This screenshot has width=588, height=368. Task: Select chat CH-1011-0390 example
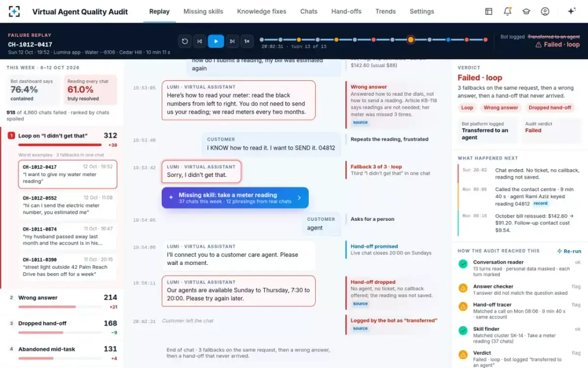(x=68, y=267)
